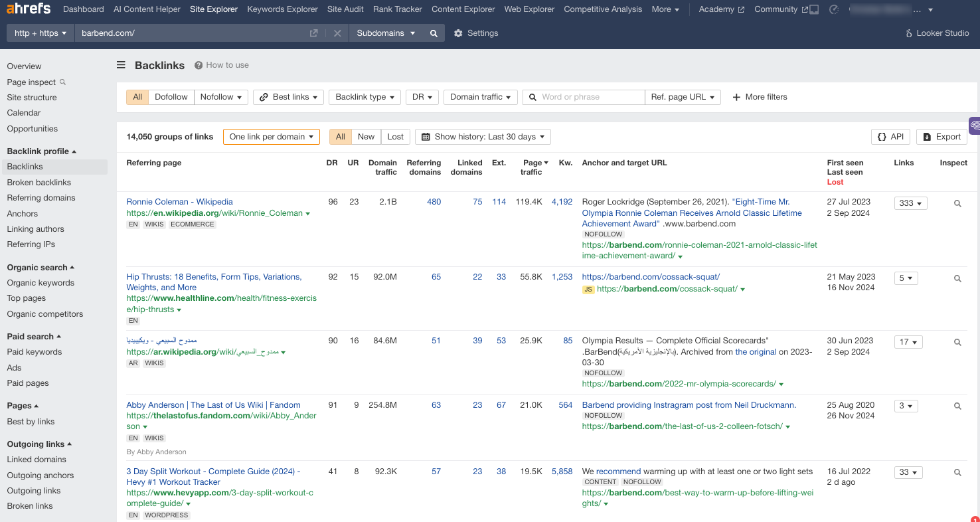Select the Dofollow filter
Image resolution: width=980 pixels, height=522 pixels.
click(171, 97)
